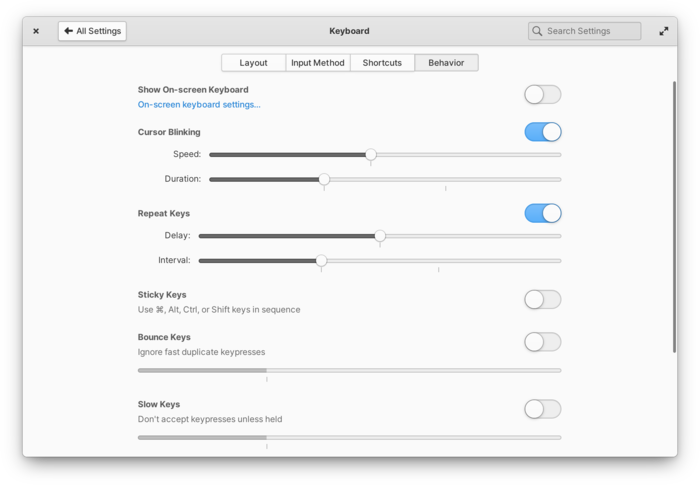Click the repeat keys Delay slider handle
Image resolution: width=700 pixels, height=485 pixels.
[x=380, y=236]
